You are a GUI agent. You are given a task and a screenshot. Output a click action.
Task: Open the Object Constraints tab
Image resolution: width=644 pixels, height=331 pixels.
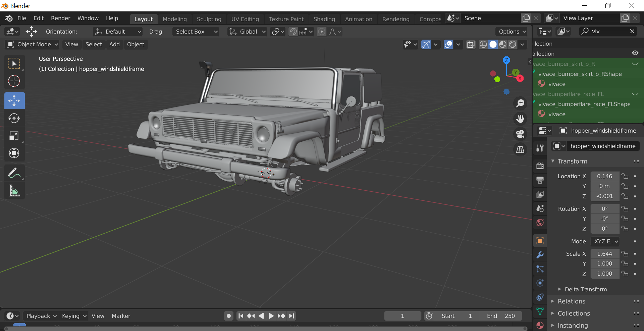(540, 297)
